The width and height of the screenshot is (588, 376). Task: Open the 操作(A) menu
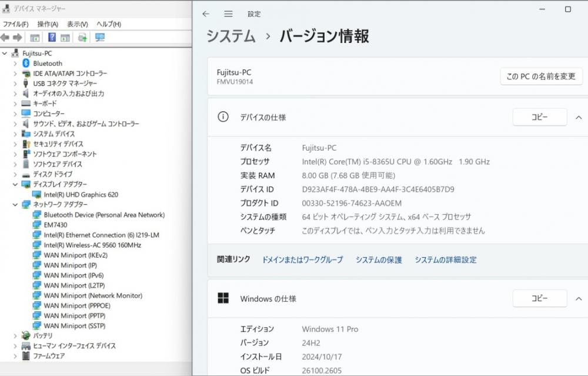48,24
